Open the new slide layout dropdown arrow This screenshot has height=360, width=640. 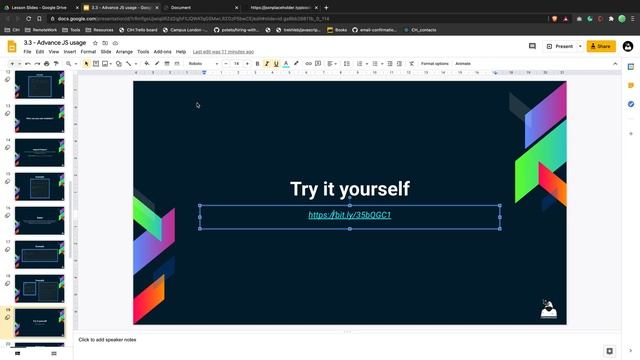coord(19,64)
